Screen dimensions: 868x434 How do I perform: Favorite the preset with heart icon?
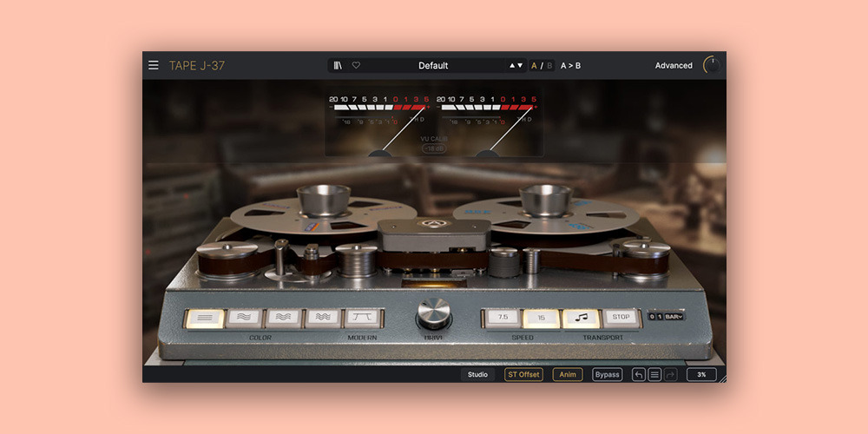(x=356, y=65)
